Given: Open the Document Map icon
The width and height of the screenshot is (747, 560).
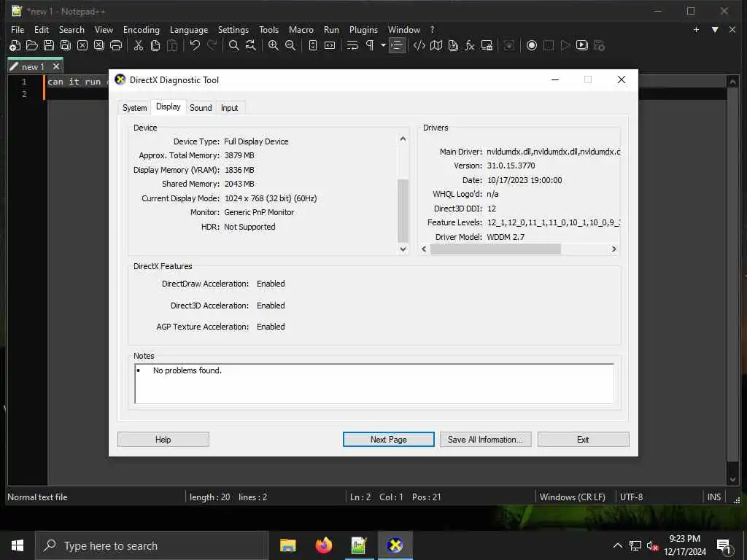Looking at the screenshot, I should click(436, 46).
